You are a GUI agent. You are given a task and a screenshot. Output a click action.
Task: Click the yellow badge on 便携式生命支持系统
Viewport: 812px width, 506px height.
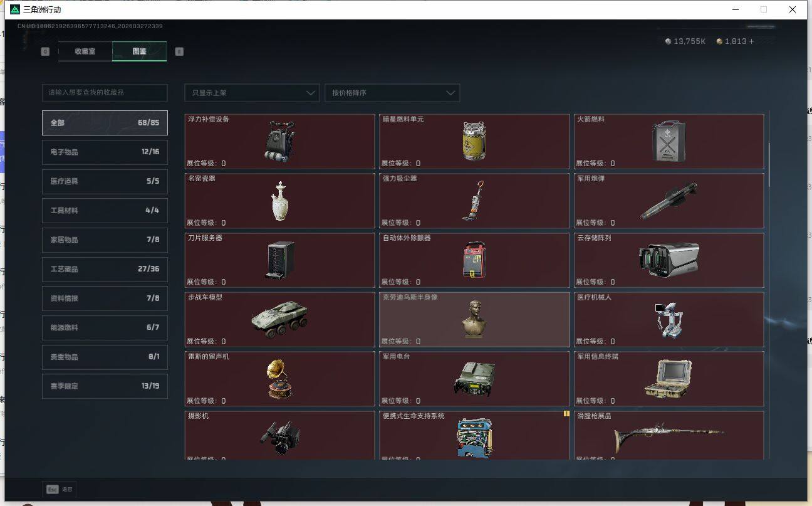pyautogui.click(x=566, y=414)
